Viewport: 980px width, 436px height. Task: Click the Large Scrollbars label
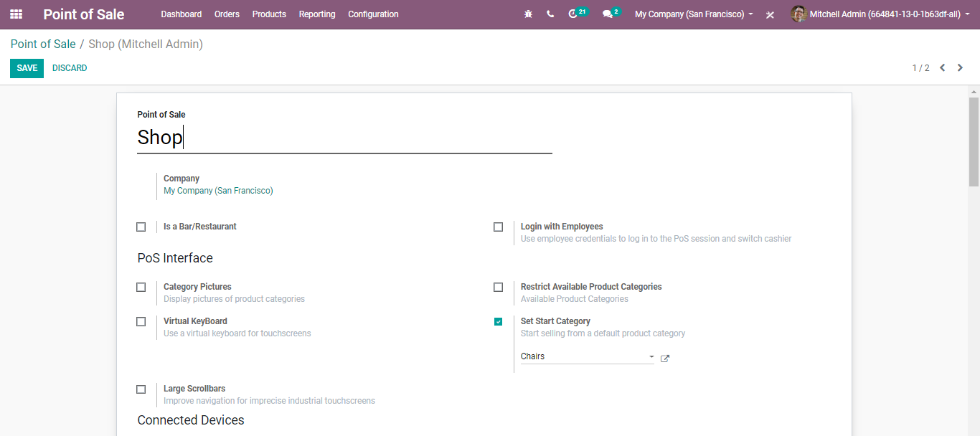(194, 389)
